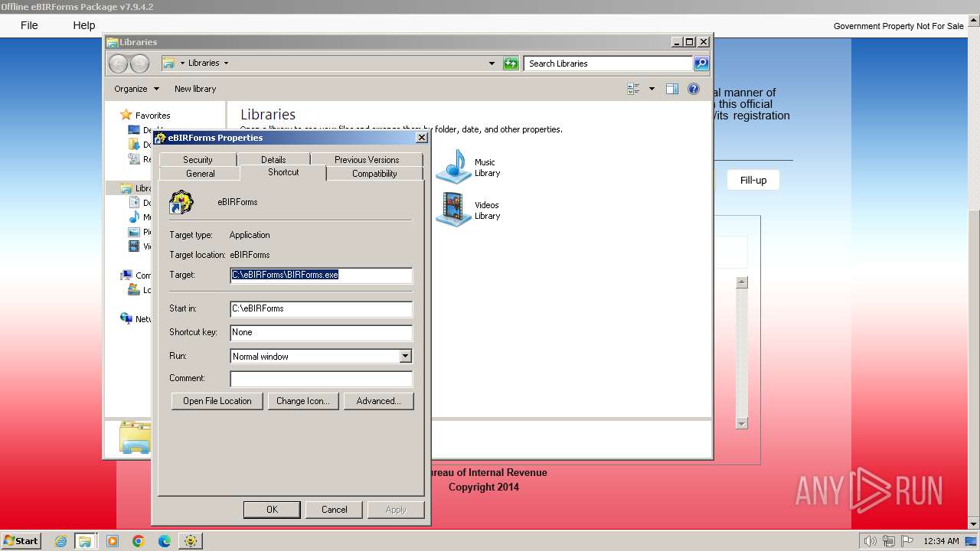Select the eBIRForms taskbar icon
Screen dimensions: 980x551
point(190,541)
